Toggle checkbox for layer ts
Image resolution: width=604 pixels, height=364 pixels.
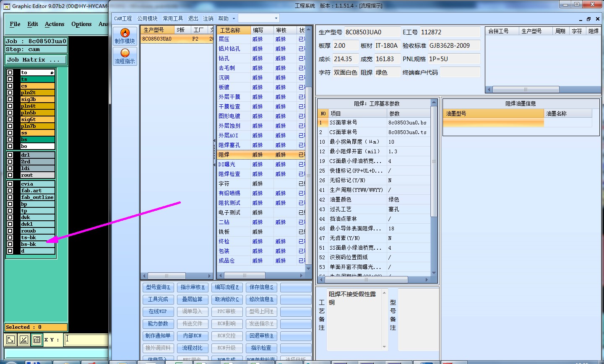pyautogui.click(x=10, y=79)
